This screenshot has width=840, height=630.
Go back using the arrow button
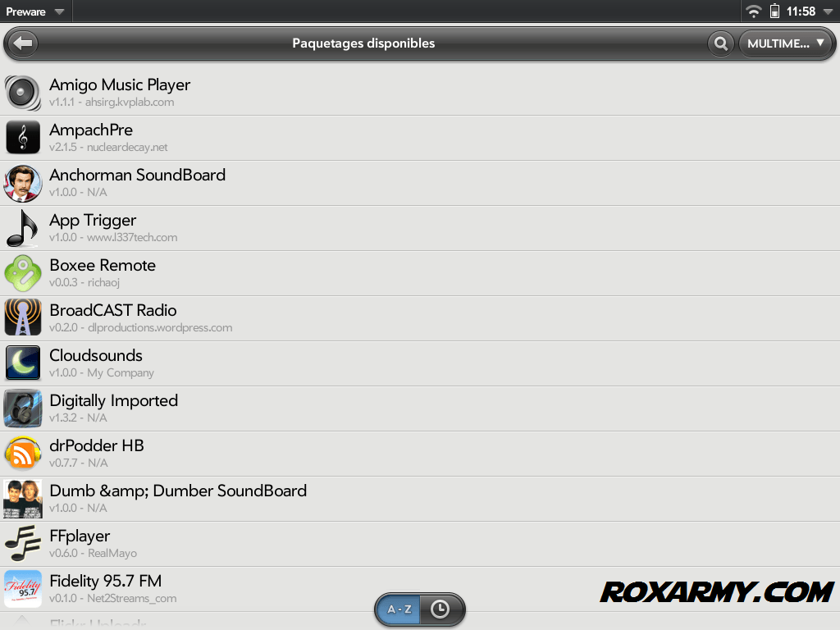(x=24, y=43)
